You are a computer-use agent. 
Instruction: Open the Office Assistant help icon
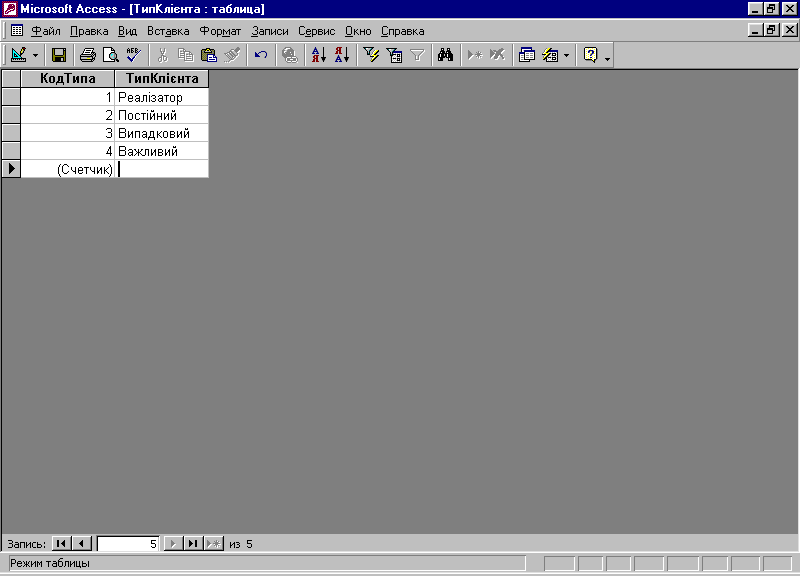coord(590,55)
